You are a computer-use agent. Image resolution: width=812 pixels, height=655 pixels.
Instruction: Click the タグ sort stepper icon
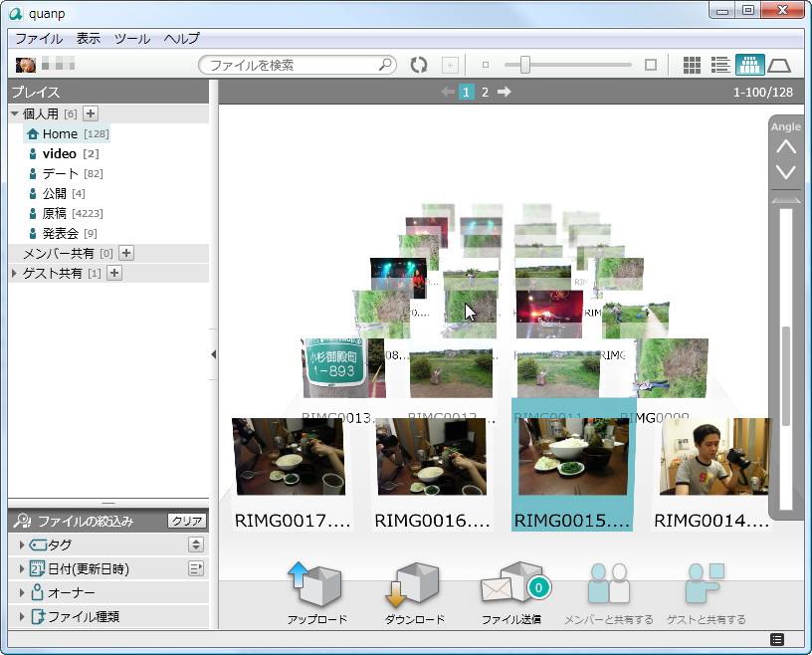(196, 545)
